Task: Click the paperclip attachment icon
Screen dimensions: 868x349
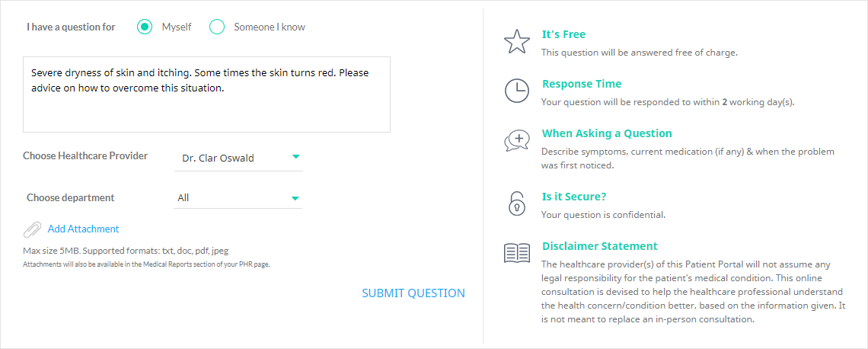Action: coord(33,229)
